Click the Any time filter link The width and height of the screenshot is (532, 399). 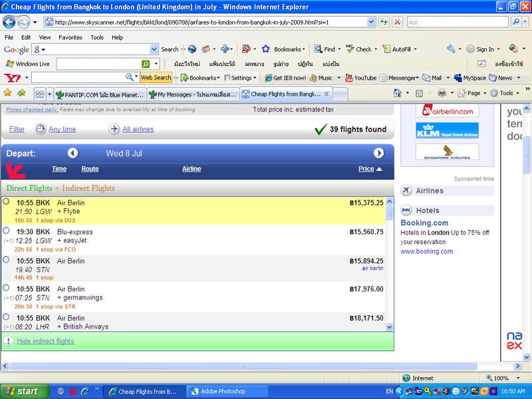(x=62, y=129)
